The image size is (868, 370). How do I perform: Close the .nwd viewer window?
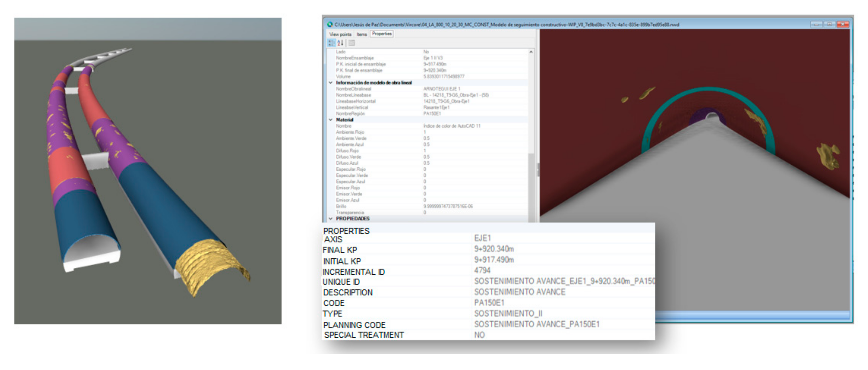(x=843, y=25)
